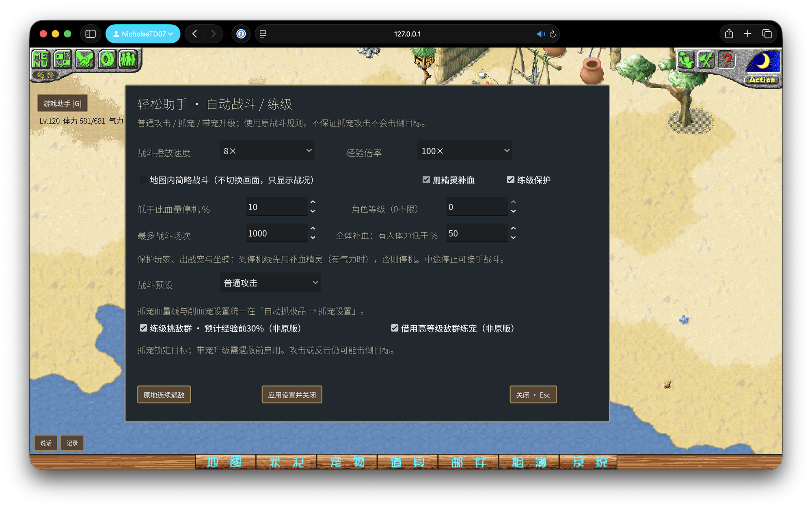Open the 经验倍率 100× dropdown
The image size is (812, 509).
click(464, 151)
